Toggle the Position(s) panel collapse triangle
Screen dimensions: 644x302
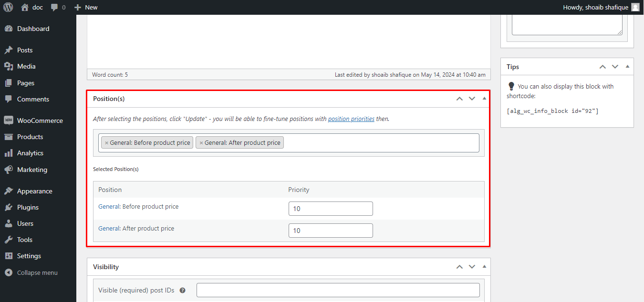point(484,99)
